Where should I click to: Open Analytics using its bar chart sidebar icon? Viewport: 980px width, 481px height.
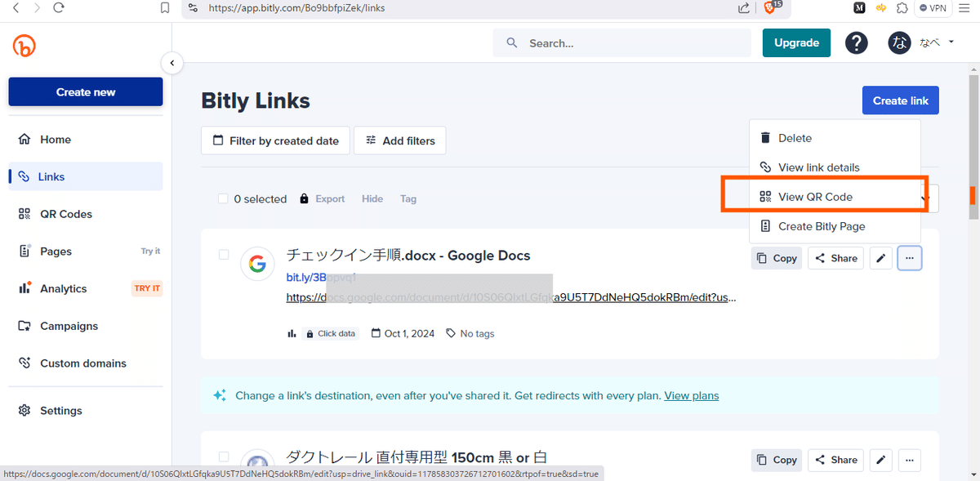tap(24, 288)
